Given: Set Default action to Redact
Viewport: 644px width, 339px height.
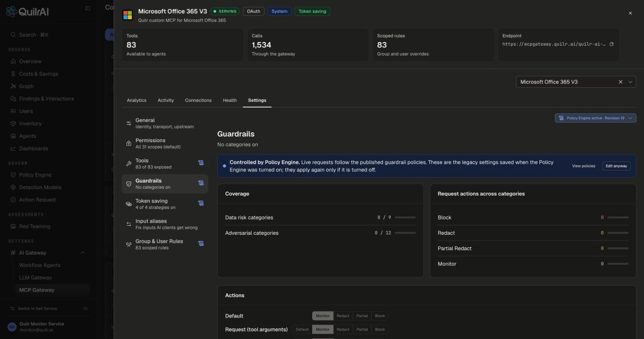Looking at the screenshot, I should click(x=343, y=316).
